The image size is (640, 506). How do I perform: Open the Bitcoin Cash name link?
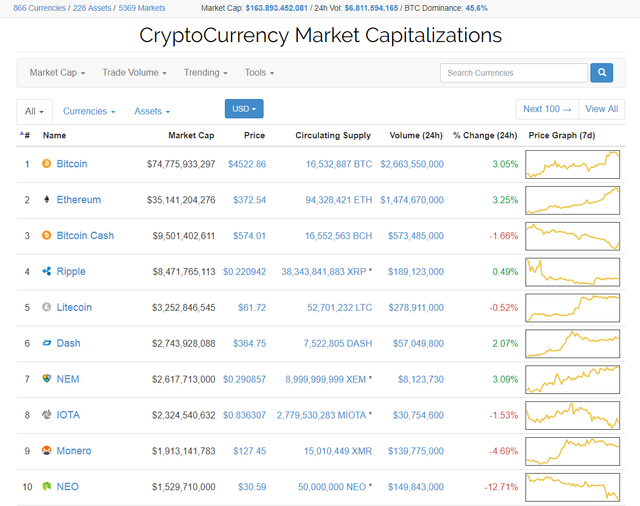coord(85,235)
